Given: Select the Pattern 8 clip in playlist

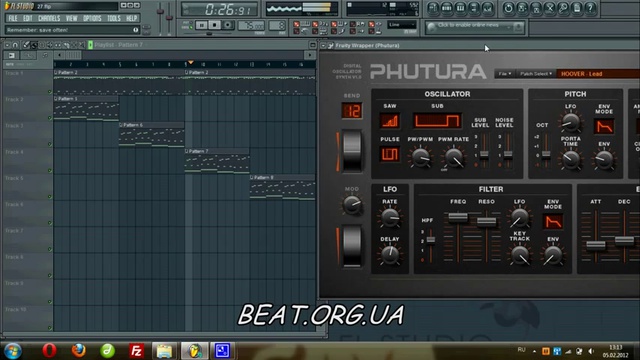Looking at the screenshot, I should click(x=282, y=188).
